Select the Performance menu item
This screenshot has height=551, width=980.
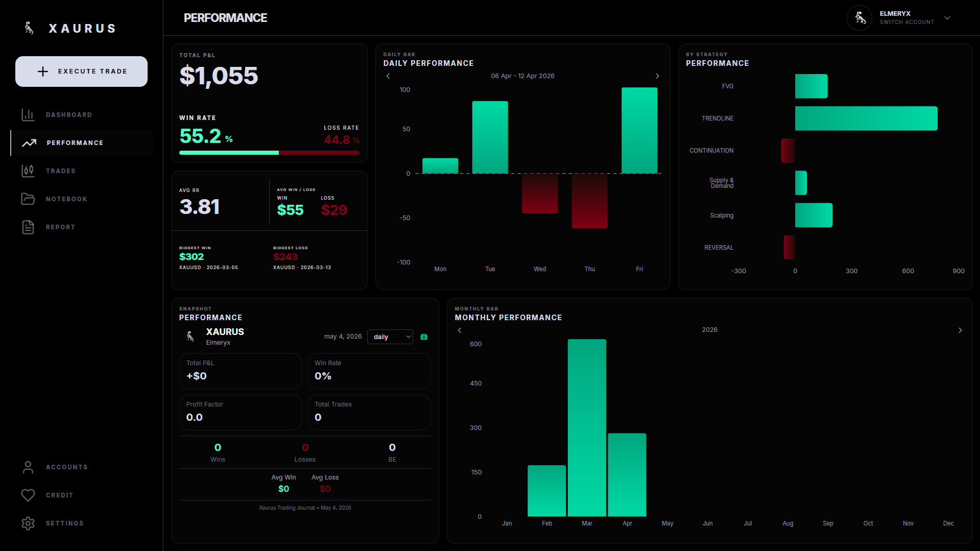pyautogui.click(x=82, y=143)
